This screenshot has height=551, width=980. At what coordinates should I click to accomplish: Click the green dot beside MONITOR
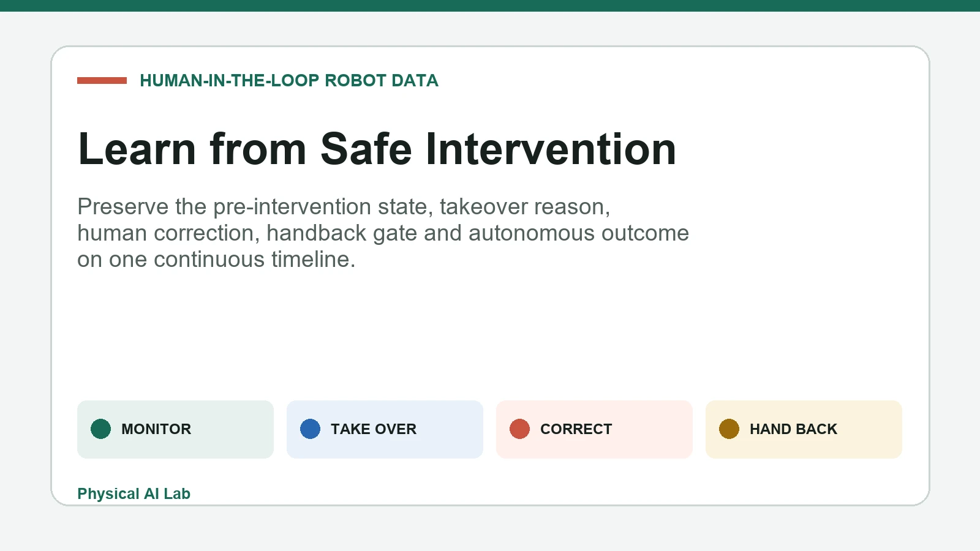(x=100, y=429)
